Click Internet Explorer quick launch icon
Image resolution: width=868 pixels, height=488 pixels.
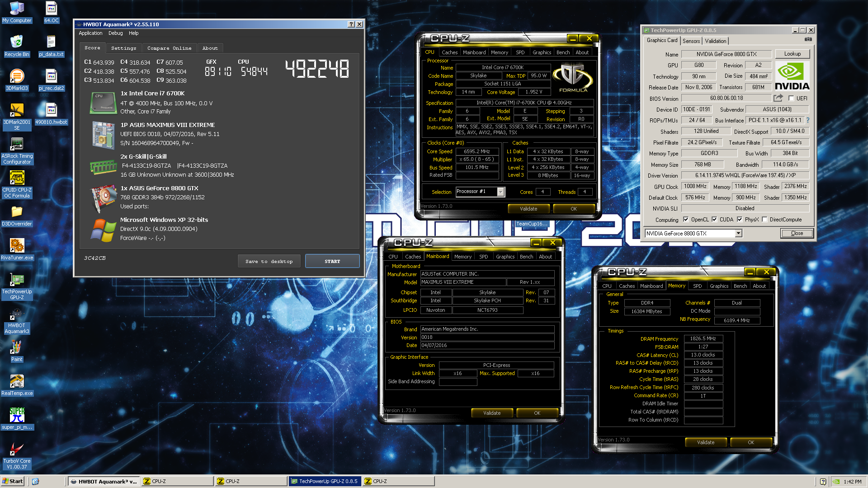tap(36, 481)
